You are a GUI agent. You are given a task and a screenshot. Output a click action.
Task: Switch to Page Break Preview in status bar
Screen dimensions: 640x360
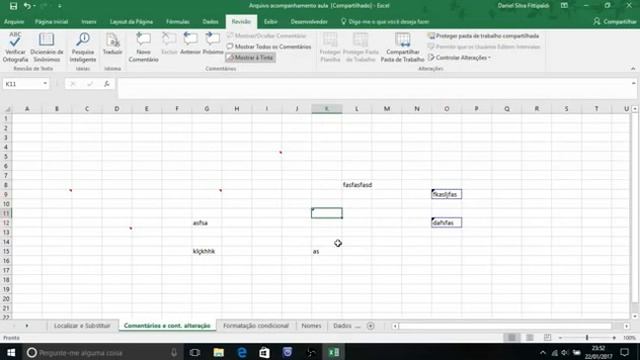pyautogui.click(x=547, y=338)
